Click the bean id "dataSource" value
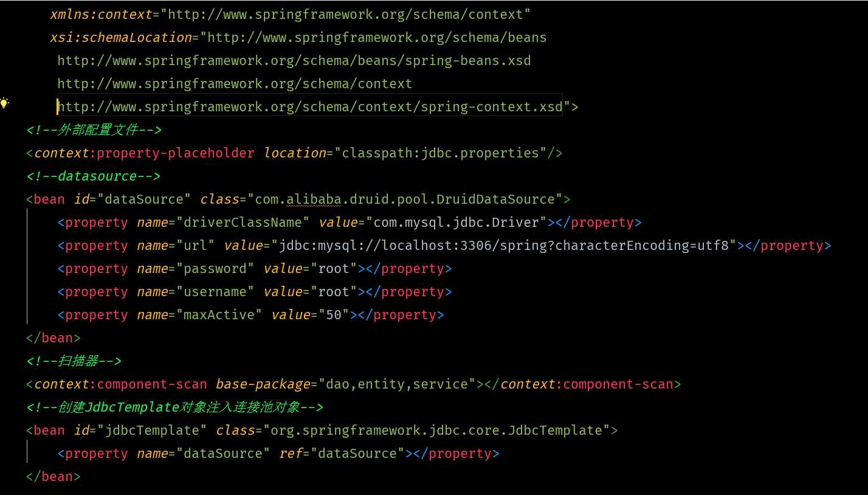This screenshot has width=868, height=495. [144, 199]
